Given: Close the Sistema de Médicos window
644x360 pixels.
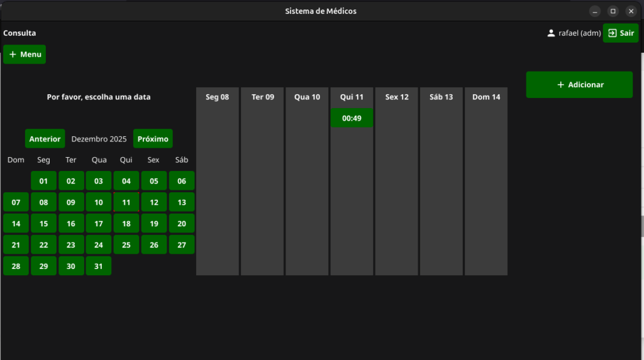Looking at the screenshot, I should click(631, 11).
